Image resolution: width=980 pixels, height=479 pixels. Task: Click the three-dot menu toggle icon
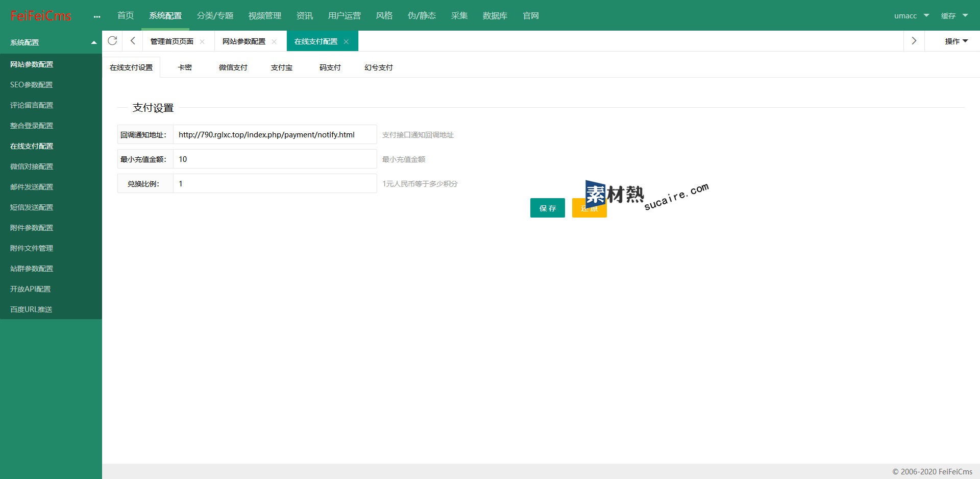pos(97,16)
